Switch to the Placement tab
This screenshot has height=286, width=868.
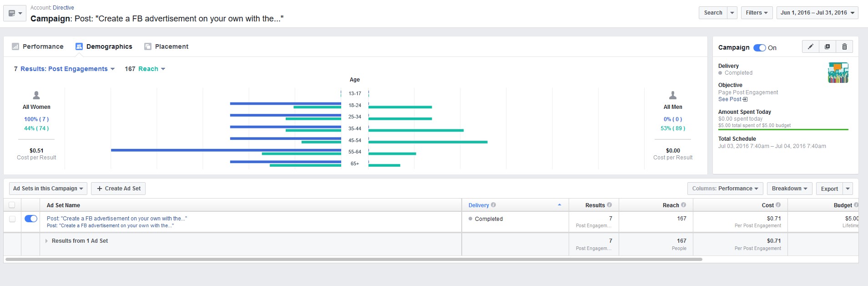tap(166, 46)
